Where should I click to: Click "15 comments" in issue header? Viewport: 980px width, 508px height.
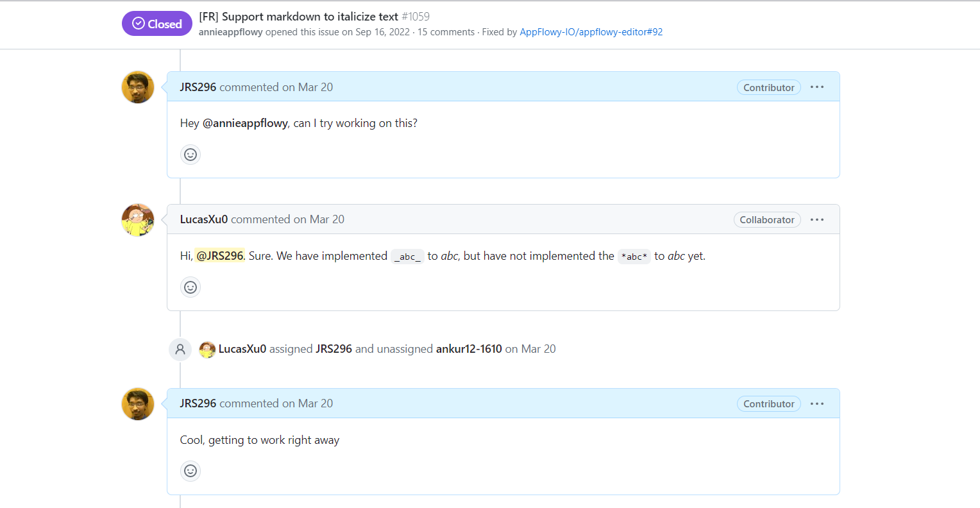pos(446,32)
